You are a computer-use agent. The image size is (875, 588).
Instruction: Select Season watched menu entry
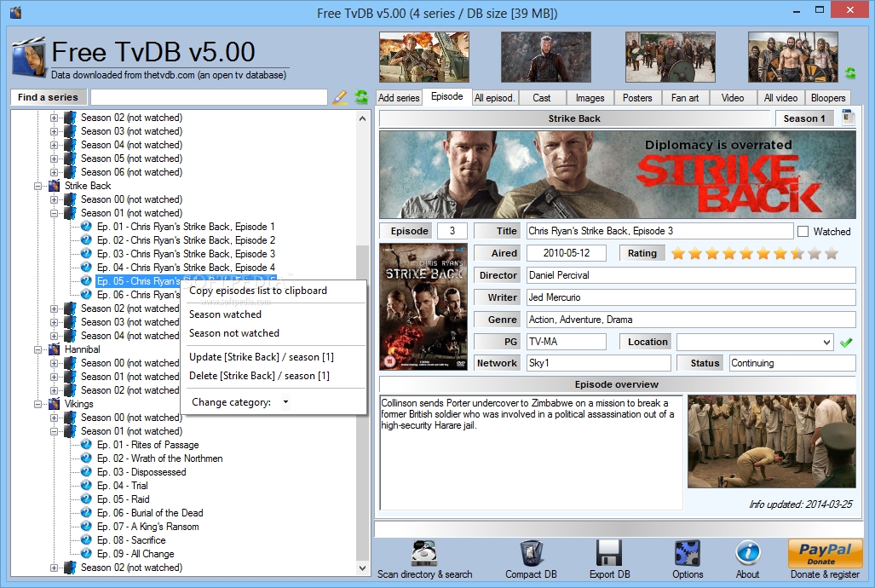225,314
